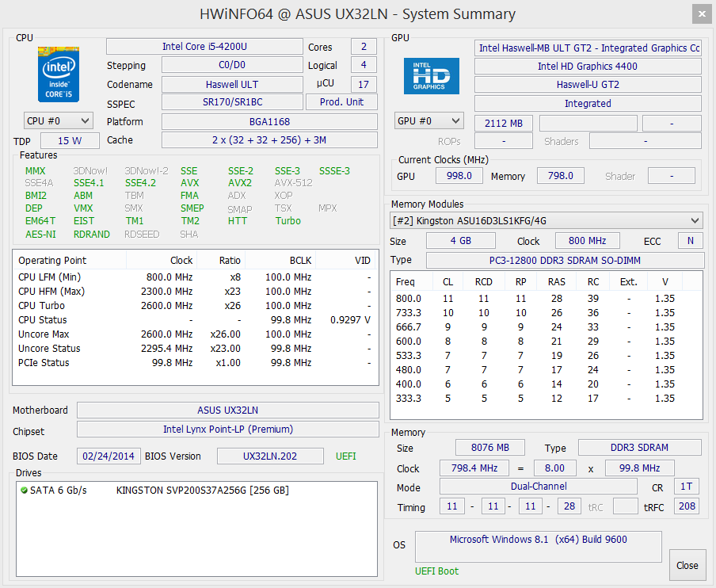
Task: Click the Close button
Action: tap(687, 565)
